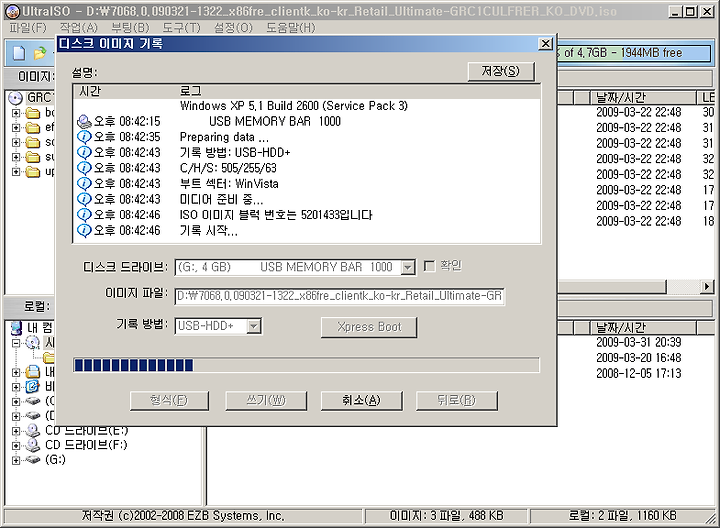
Task: Open the 부팅(B) menu
Action: 130,28
